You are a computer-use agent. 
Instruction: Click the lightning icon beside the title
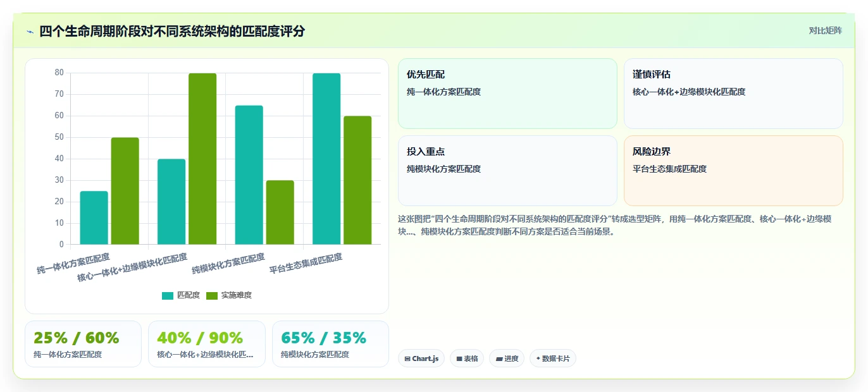(x=30, y=32)
